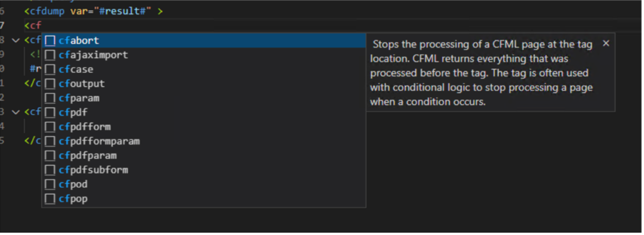
Task: Select the cfpdfparam completion item
Action: point(87,156)
